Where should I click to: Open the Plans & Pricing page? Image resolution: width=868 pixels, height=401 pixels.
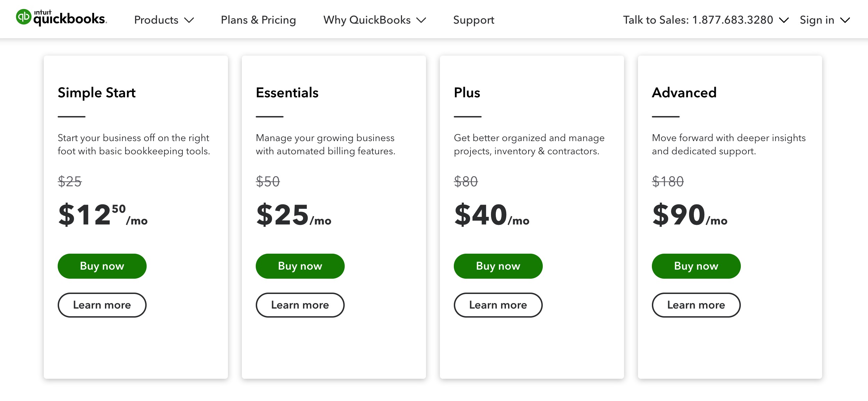point(258,20)
